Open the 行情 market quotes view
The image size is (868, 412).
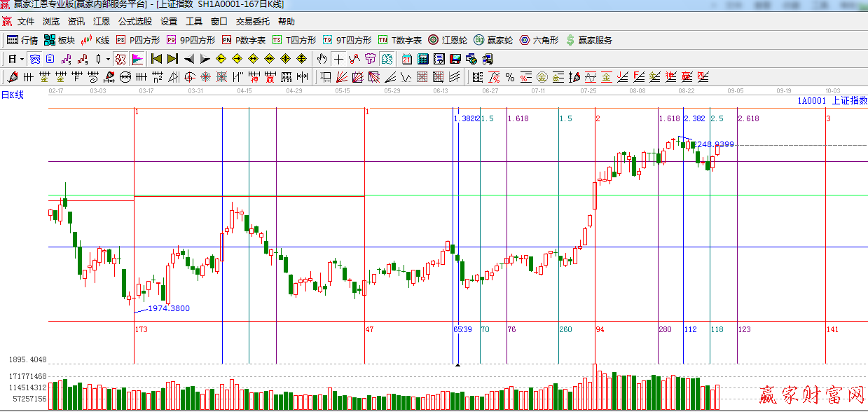click(22, 40)
